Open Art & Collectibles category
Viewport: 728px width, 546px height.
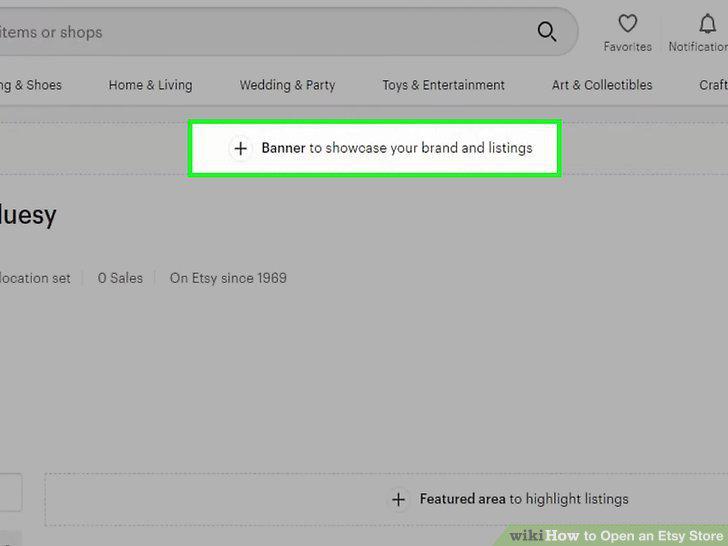point(602,85)
